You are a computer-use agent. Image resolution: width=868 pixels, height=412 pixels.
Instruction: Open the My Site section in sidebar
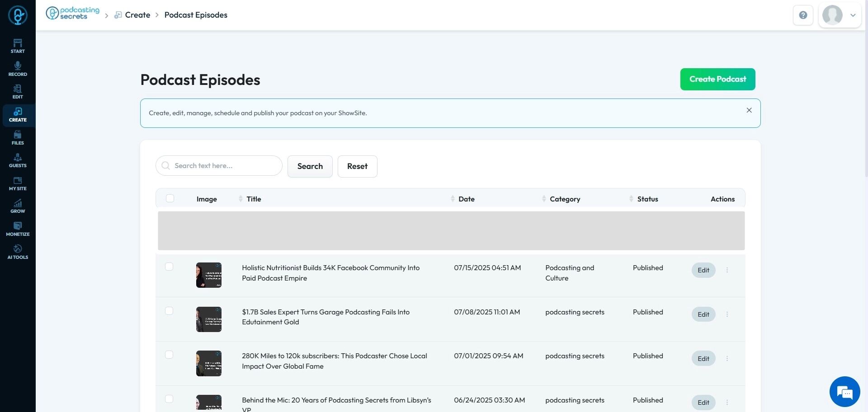coord(18,183)
